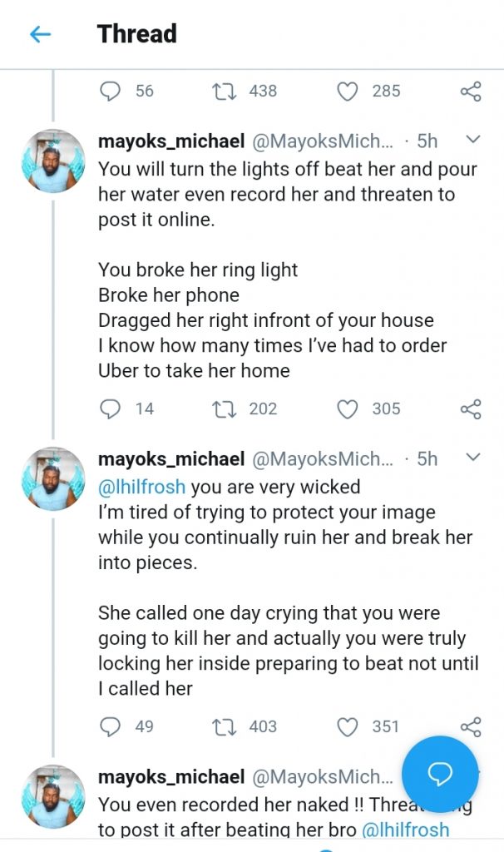Like the tweet with 285 likes
504x852 pixels.
pyautogui.click(x=347, y=91)
